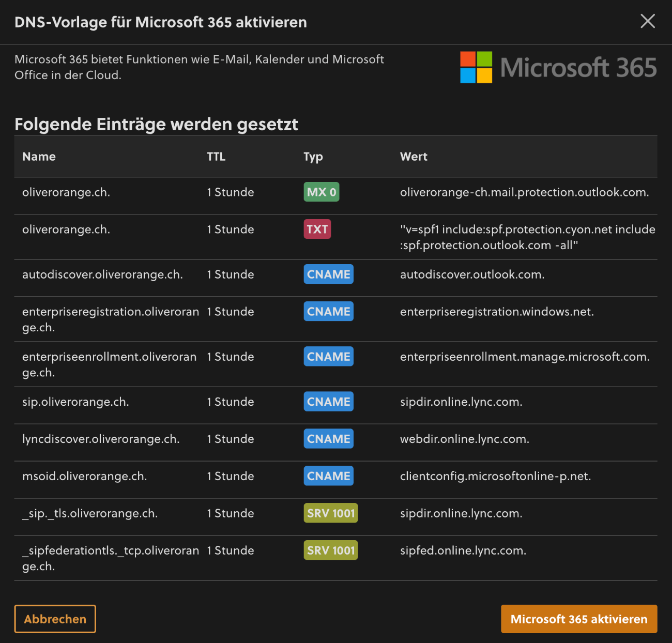Select _sipfederationtls._tcp.oliverorange.ch. name cell

pos(111,558)
